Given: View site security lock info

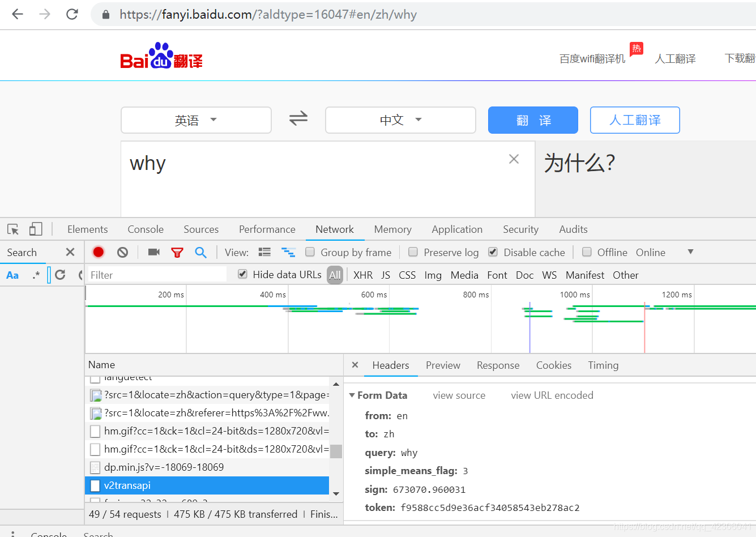Looking at the screenshot, I should tap(106, 15).
